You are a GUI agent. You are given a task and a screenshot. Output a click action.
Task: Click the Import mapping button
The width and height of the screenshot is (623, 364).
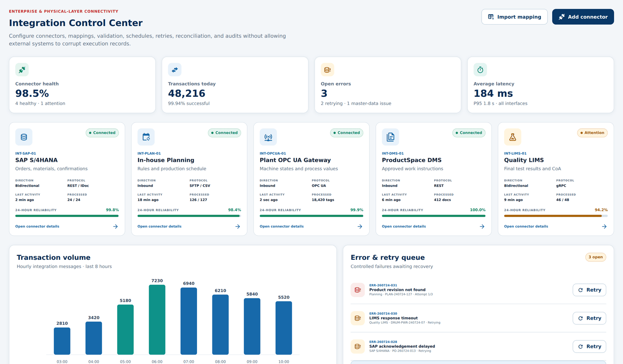click(514, 17)
